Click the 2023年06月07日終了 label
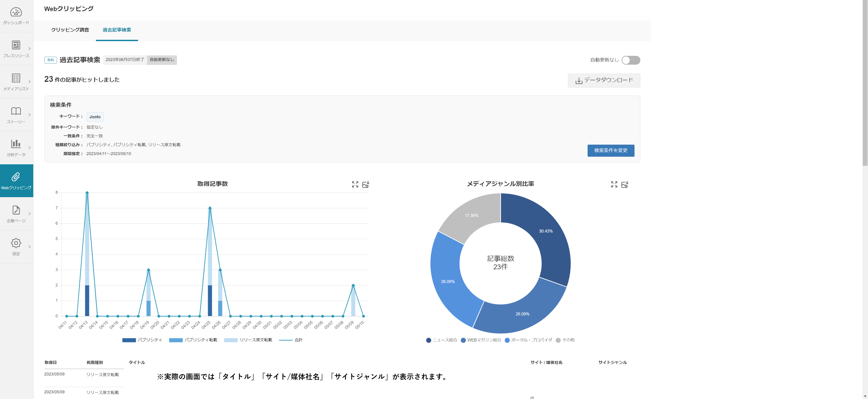868x399 pixels. (x=125, y=60)
